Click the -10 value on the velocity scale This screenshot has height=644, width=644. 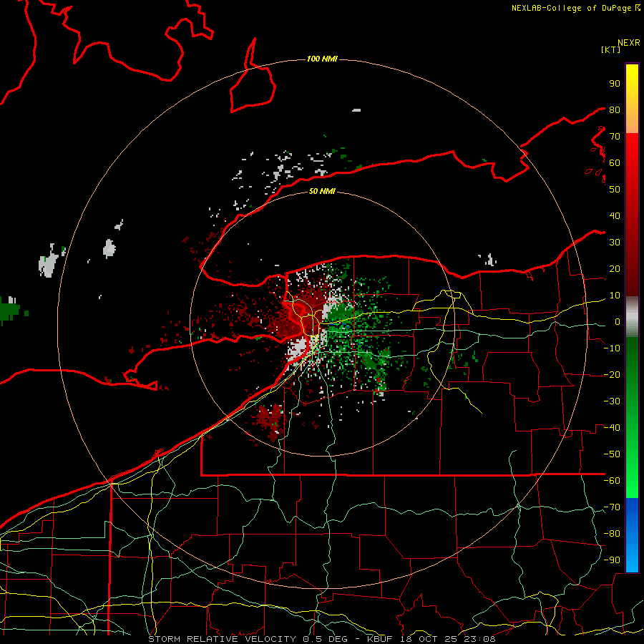pyautogui.click(x=612, y=348)
